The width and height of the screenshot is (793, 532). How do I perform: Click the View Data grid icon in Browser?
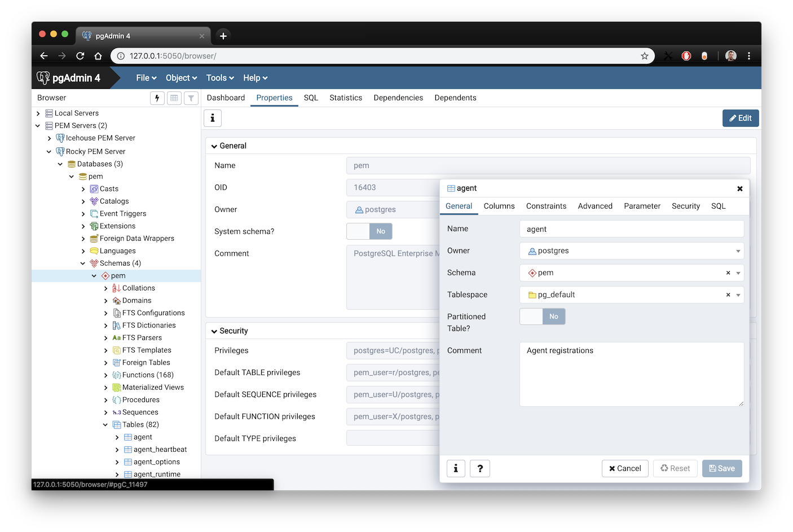pyautogui.click(x=174, y=98)
